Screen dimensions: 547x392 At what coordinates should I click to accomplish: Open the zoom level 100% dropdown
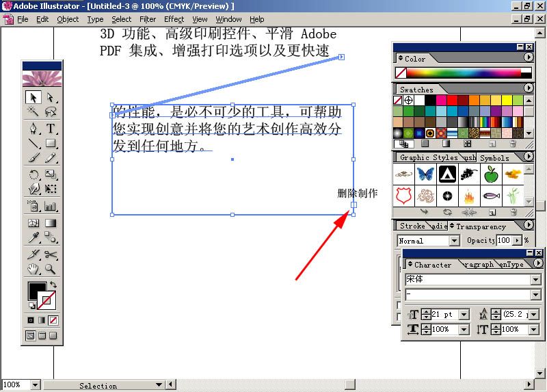[x=36, y=385]
